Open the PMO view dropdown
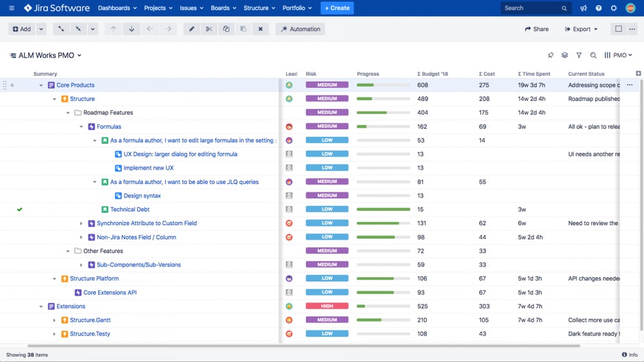Screen dimensions: 644x362 coord(618,55)
